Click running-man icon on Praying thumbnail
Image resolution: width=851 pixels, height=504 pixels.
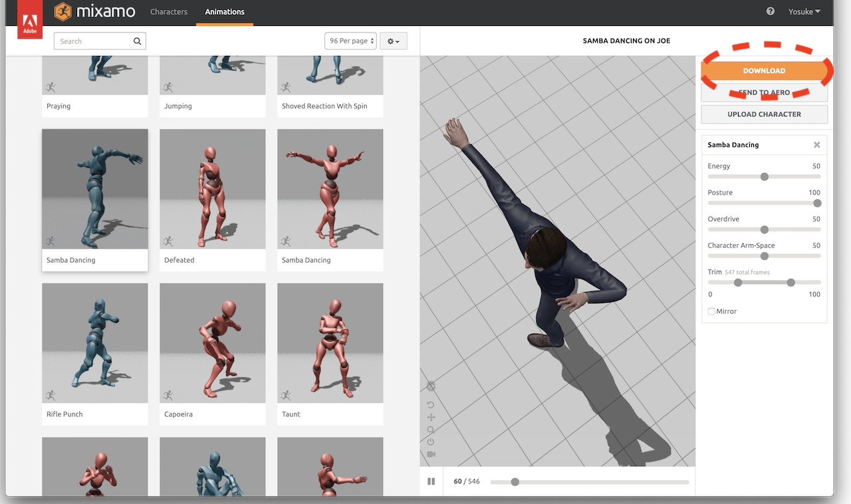(51, 87)
